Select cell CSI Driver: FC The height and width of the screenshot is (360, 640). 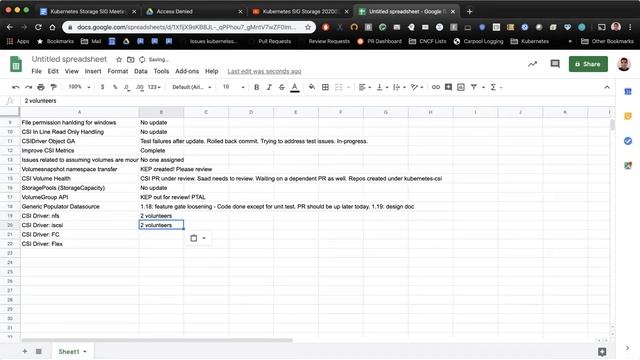click(80, 234)
